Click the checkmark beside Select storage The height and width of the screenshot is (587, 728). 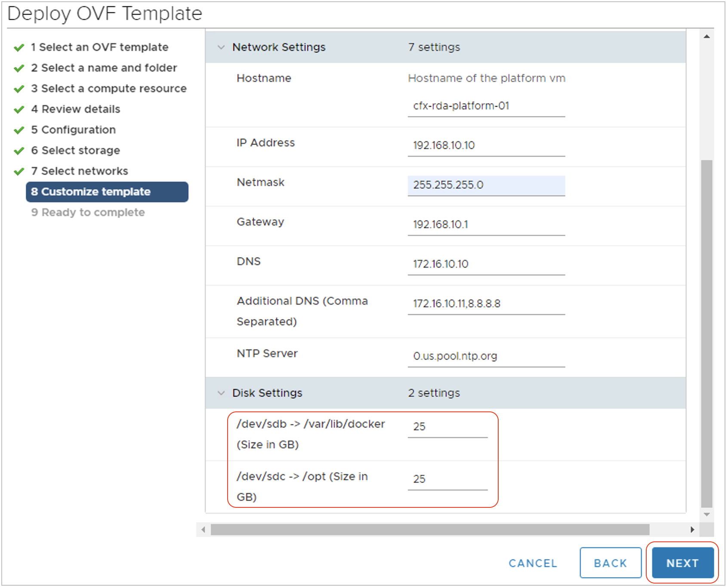click(19, 151)
